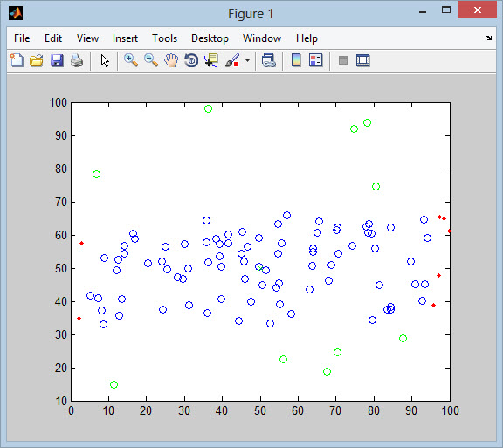
Task: Click the Link Plot icon
Action: [268, 60]
